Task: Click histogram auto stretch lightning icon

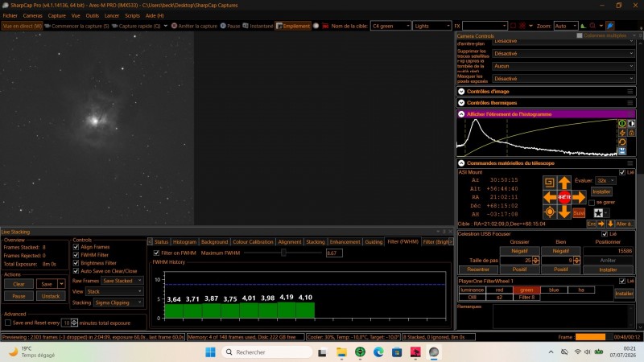Action: point(622,133)
